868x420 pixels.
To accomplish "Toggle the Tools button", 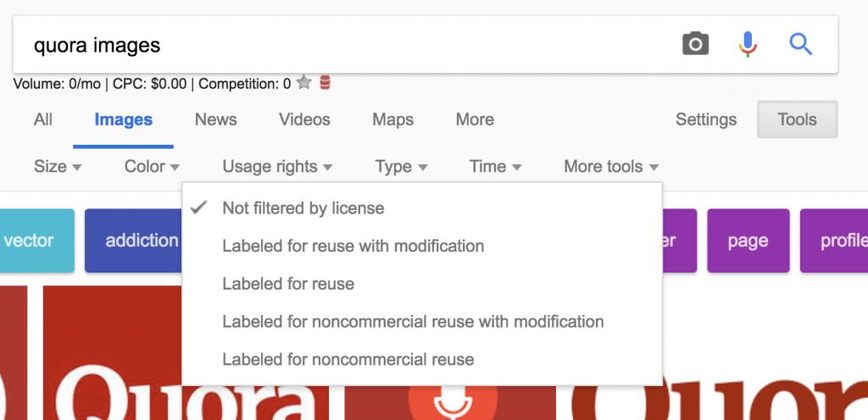I will 797,119.
